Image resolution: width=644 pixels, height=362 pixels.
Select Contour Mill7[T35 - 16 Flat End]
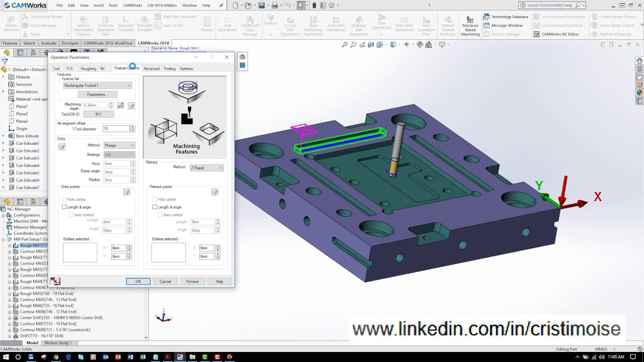click(48, 324)
